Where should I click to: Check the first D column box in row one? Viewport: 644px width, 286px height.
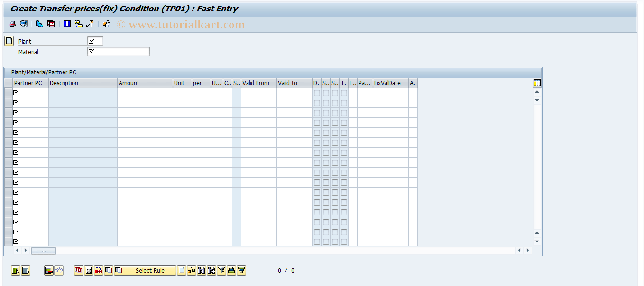pos(316,93)
